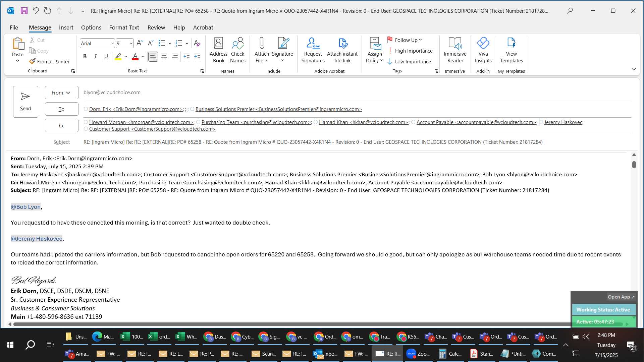Switch to the Options tab
Screen dimensions: 644x362
(91, 27)
